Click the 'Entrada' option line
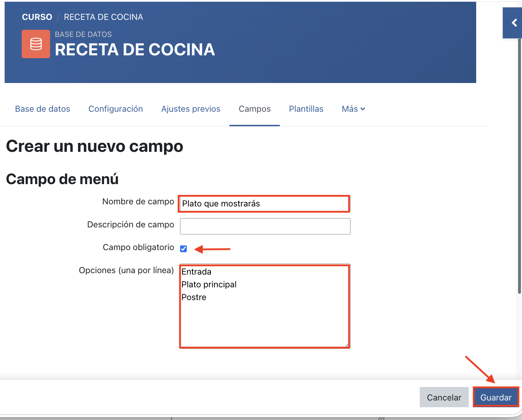522x420 pixels. coord(196,272)
